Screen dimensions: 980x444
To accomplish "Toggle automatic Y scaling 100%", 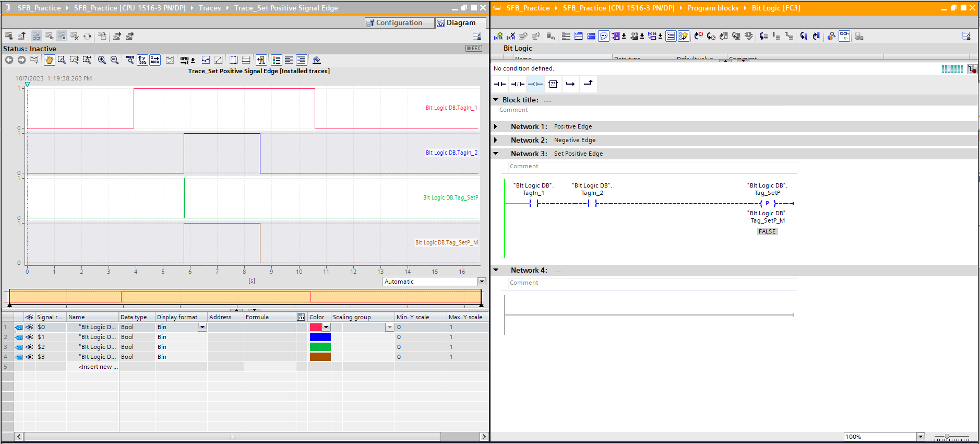I will coord(142,60).
